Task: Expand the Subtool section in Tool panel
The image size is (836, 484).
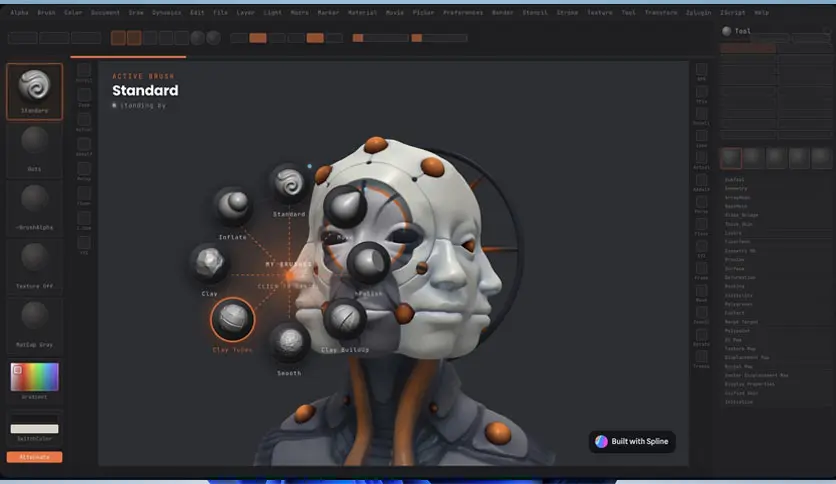Action: click(734, 180)
